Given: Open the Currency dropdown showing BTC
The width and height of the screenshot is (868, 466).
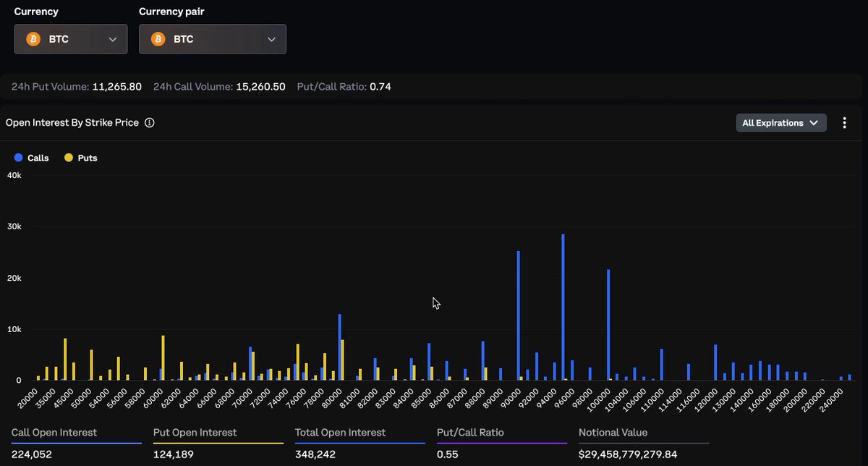Looking at the screenshot, I should click(71, 39).
